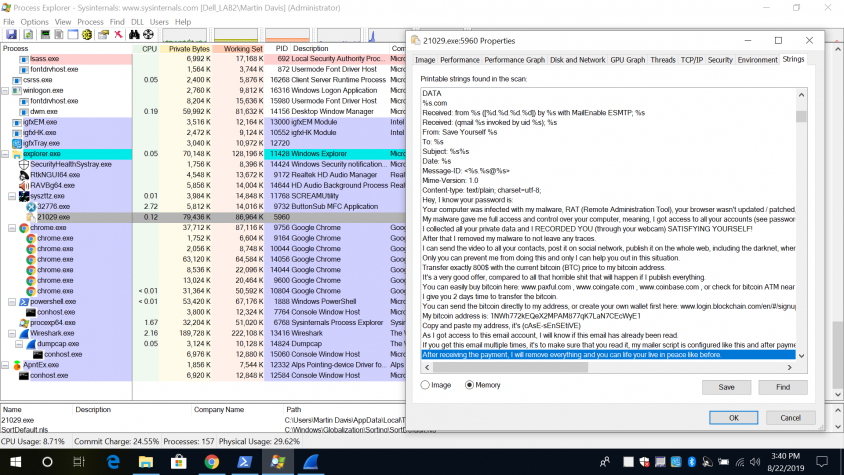This screenshot has height=475, width=844.
Task: Click the Save toolbar icon in Process Explorer
Action: 11,35
